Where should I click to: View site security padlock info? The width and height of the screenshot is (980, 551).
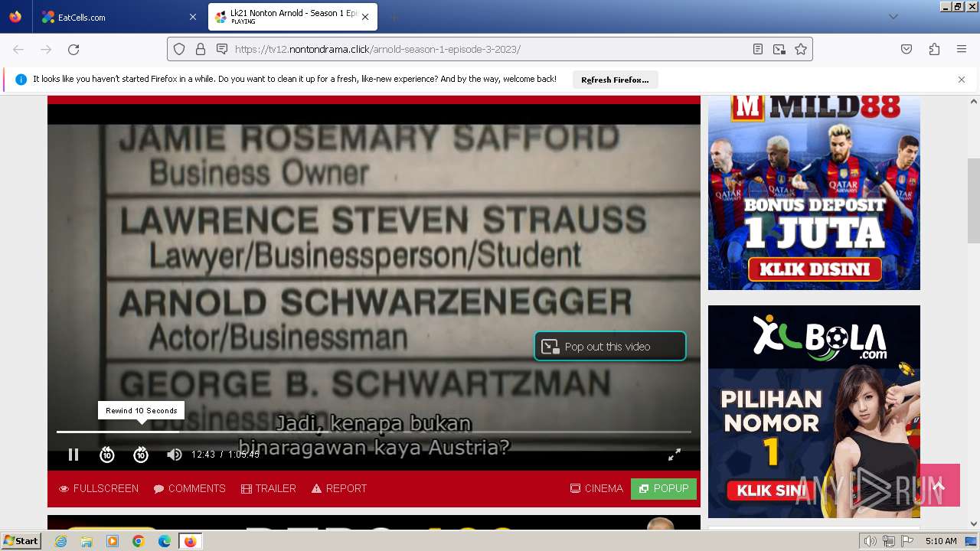pyautogui.click(x=201, y=49)
